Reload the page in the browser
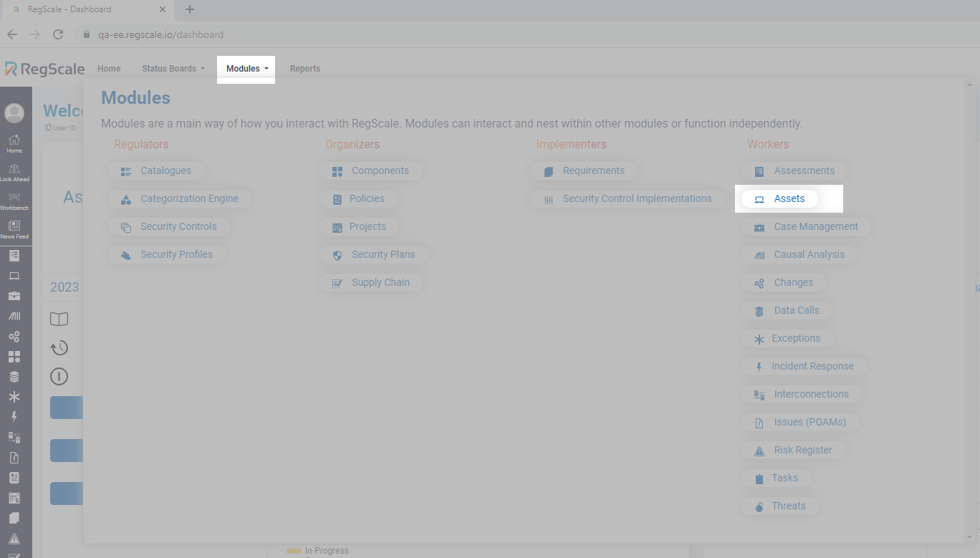Image resolution: width=980 pixels, height=558 pixels. [58, 34]
